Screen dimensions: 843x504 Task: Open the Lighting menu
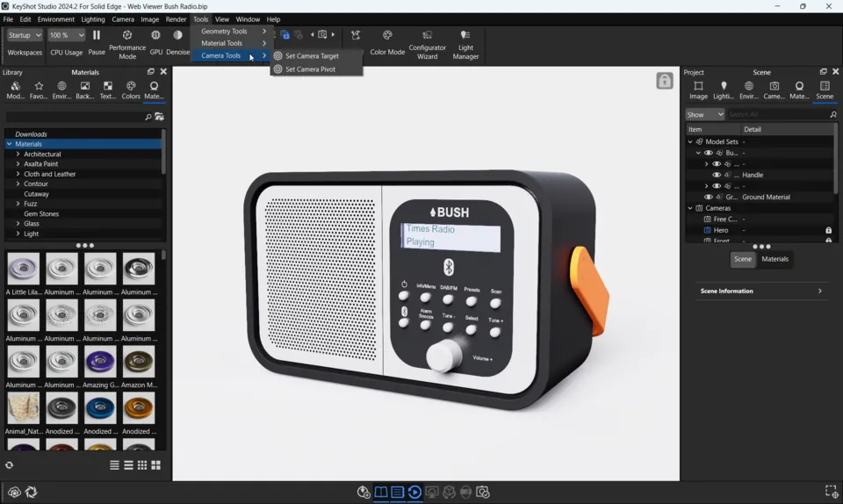[x=93, y=19]
